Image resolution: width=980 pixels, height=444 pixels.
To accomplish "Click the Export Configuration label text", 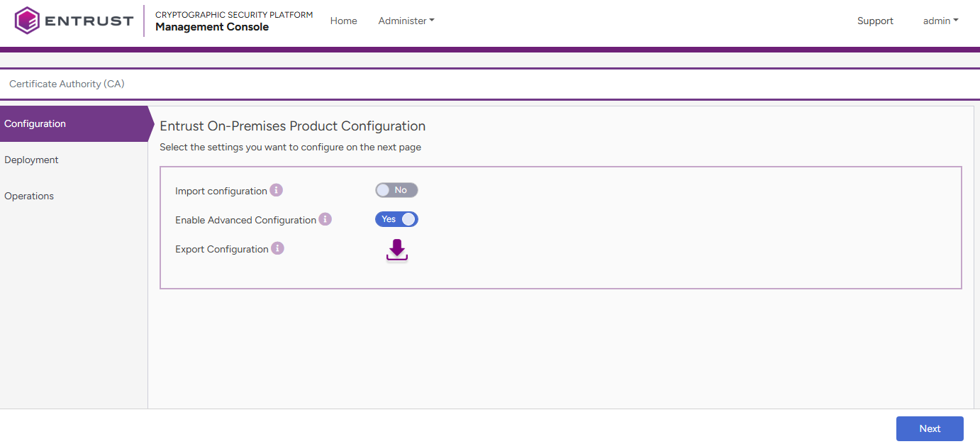I will pos(221,249).
